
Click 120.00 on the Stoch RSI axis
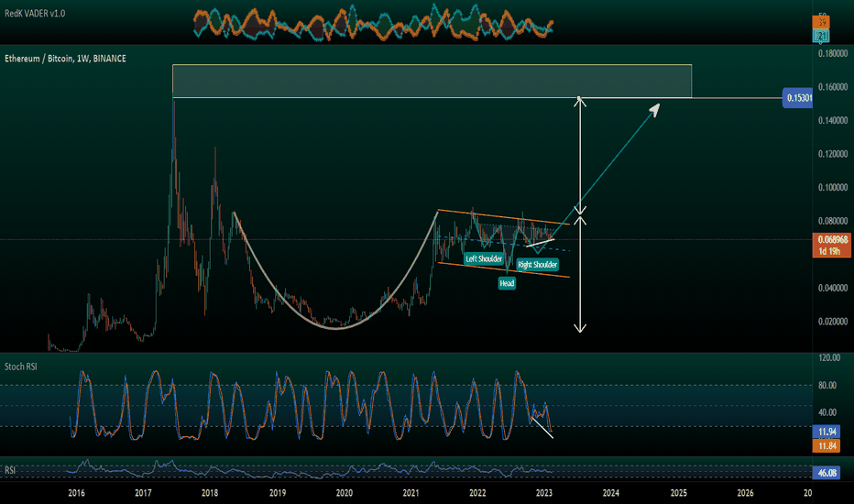(829, 357)
